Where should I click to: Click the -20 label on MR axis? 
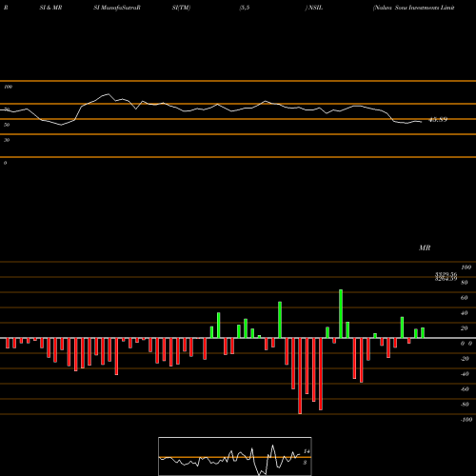pyautogui.click(x=465, y=359)
